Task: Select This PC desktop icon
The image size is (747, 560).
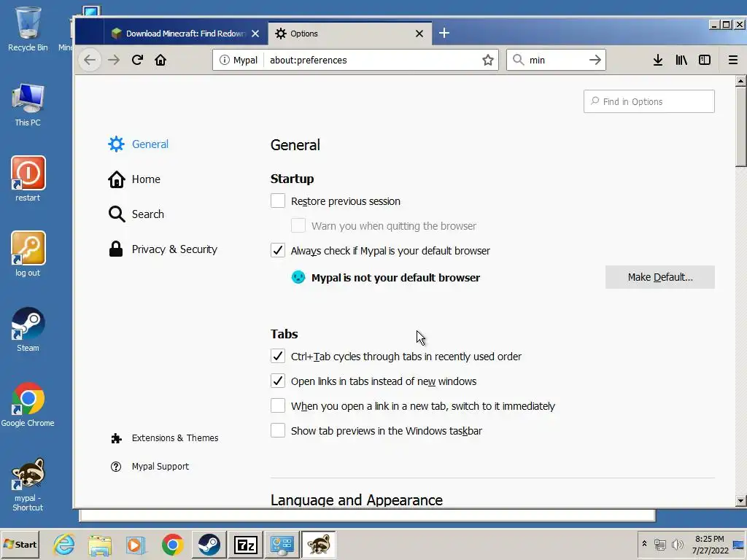Action: pyautogui.click(x=28, y=105)
